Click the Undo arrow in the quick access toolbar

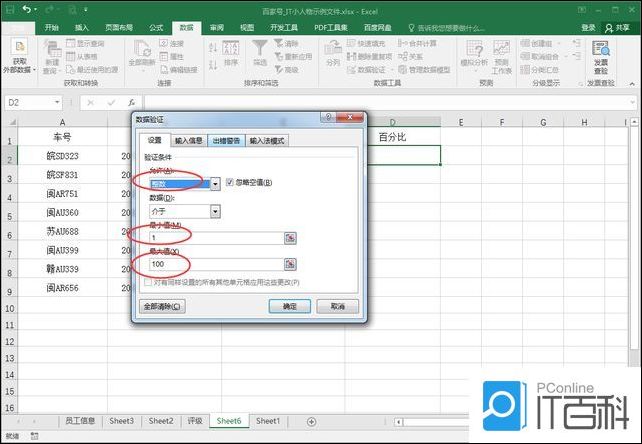pos(27,9)
